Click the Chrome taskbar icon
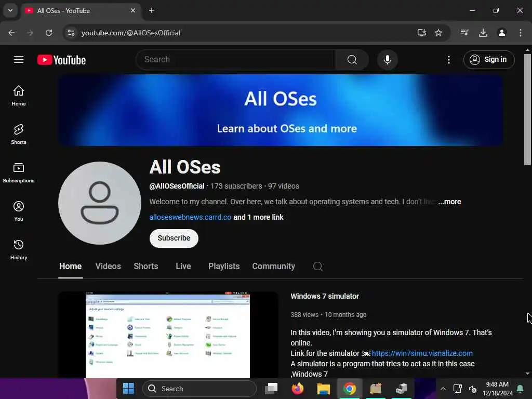Screen dimensions: 532x399 click(x=350, y=389)
